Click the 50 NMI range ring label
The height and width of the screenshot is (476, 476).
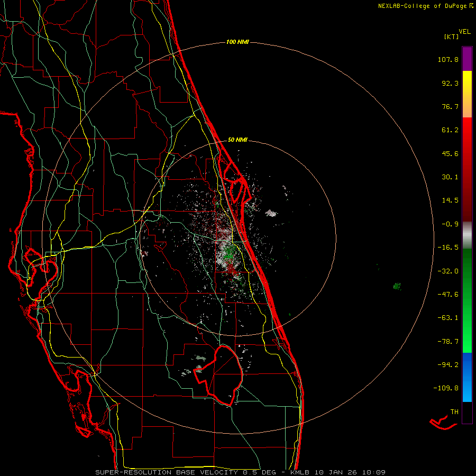click(237, 140)
